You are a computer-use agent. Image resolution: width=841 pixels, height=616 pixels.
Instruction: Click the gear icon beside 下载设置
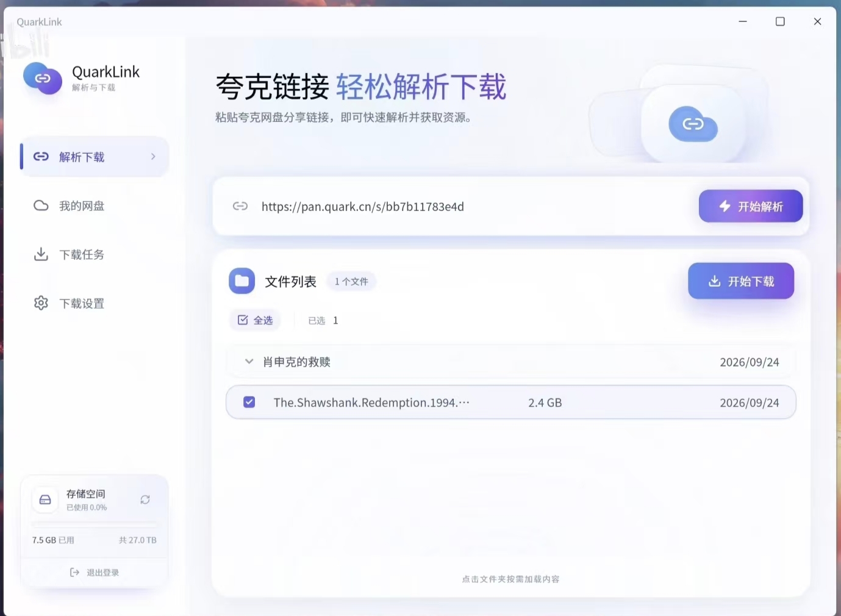click(x=41, y=303)
